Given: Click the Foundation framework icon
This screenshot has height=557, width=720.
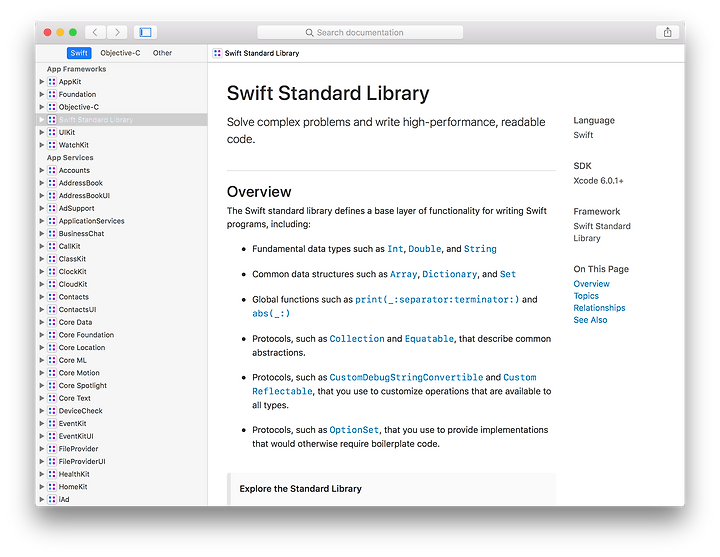Looking at the screenshot, I should tap(52, 94).
